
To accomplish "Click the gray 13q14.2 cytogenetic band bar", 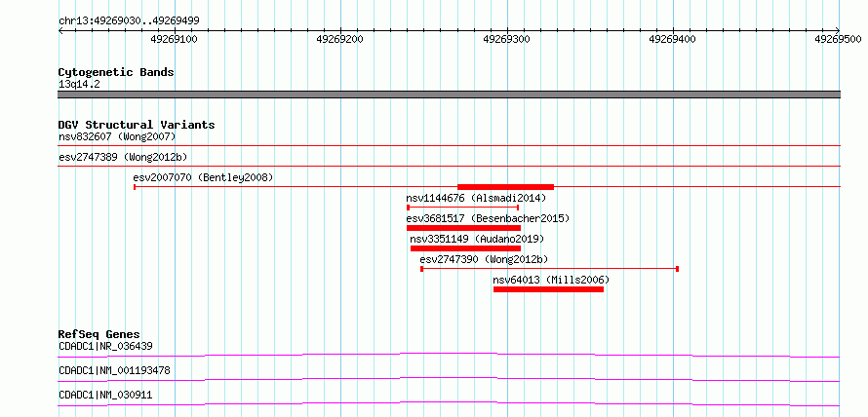I will pos(450,95).
